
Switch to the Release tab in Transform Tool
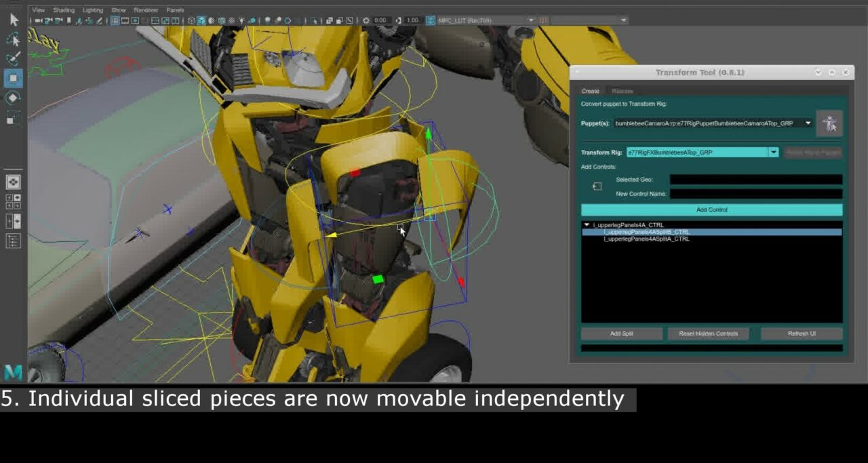click(x=623, y=91)
